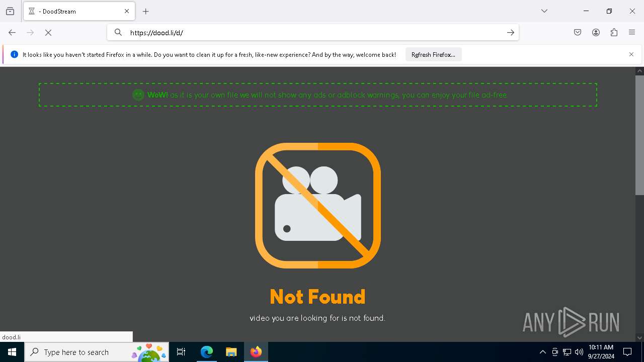
Task: Click scrollbar down arrow
Action: pos(639,338)
